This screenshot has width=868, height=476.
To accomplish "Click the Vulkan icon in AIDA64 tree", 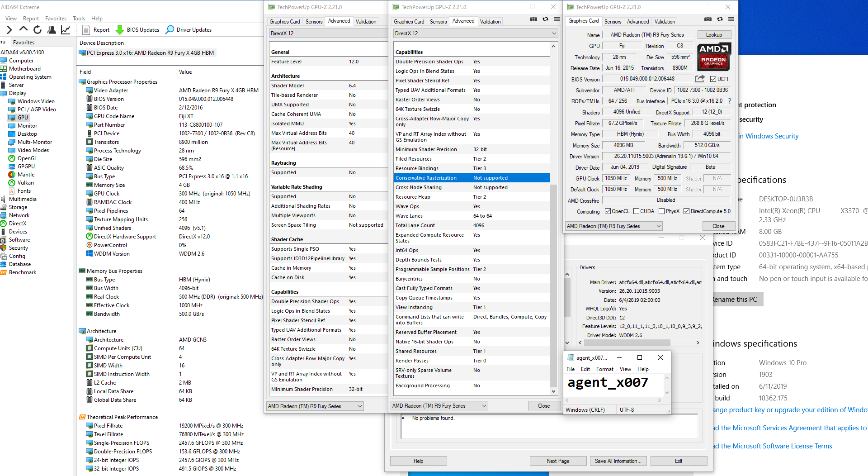I will coord(12,183).
